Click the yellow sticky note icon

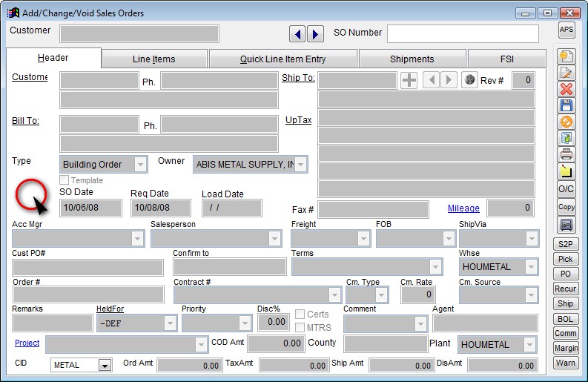click(x=566, y=171)
